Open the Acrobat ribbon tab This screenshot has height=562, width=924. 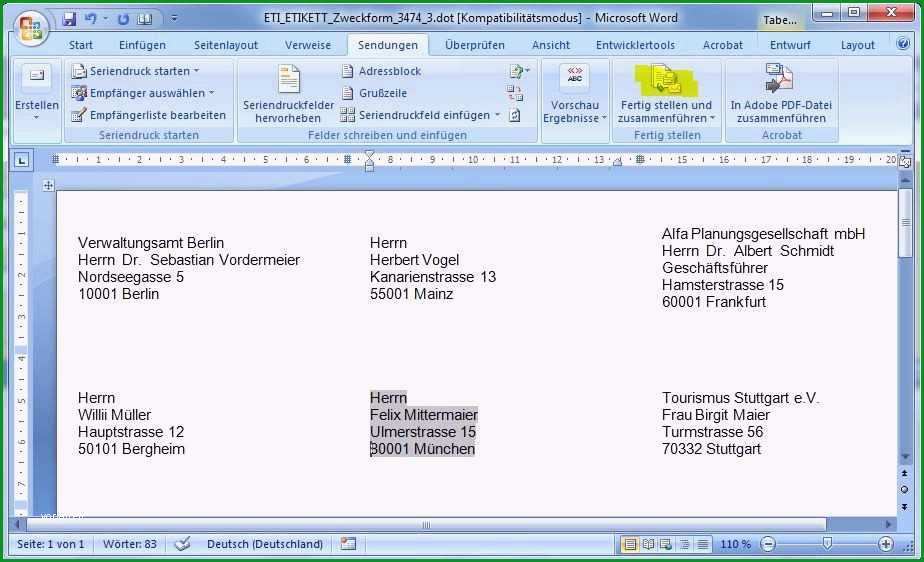[722, 45]
